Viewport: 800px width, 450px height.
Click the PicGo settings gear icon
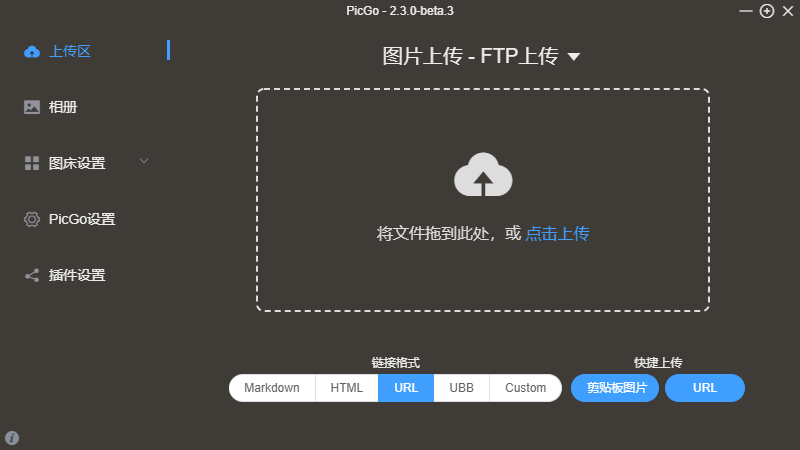pyautogui.click(x=32, y=219)
